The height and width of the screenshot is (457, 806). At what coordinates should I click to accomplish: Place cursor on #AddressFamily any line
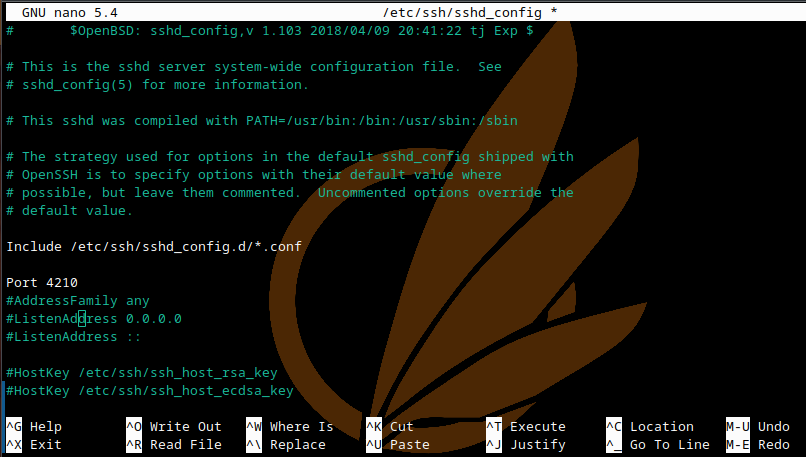(x=78, y=301)
